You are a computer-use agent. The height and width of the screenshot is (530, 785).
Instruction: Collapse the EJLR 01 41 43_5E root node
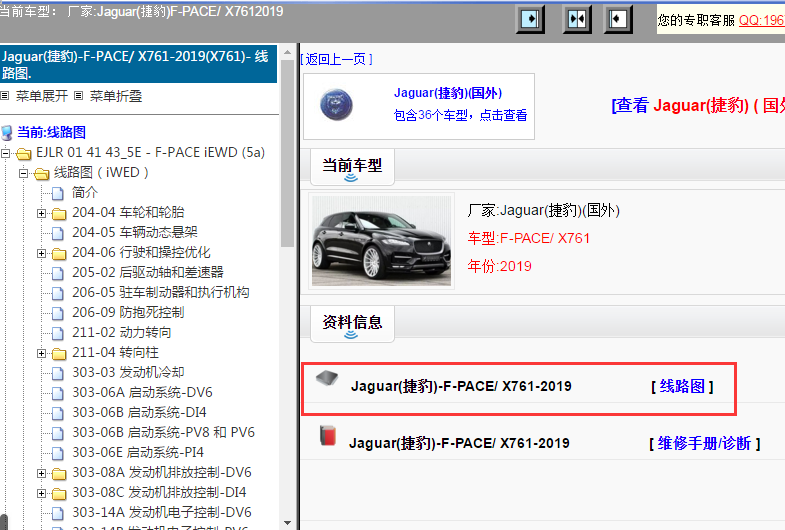click(x=6, y=153)
